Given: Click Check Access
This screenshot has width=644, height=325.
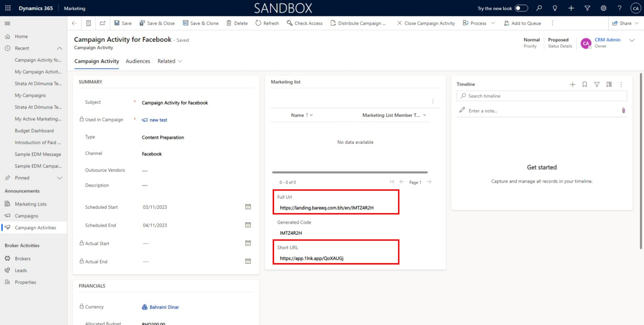Looking at the screenshot, I should 305,23.
